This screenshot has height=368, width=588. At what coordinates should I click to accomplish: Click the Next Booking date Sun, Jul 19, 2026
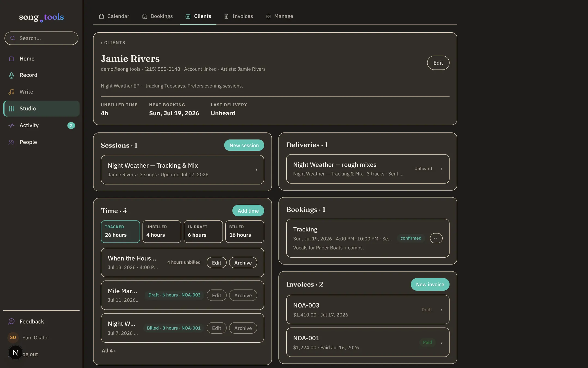pos(174,113)
